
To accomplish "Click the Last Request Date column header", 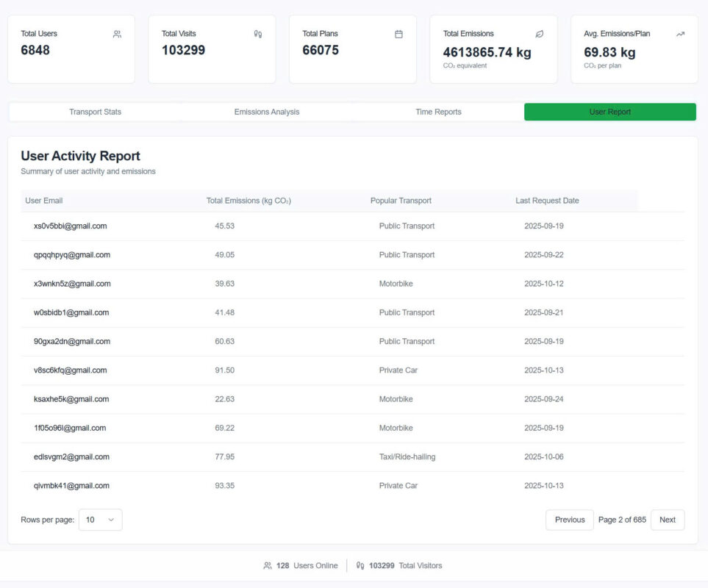I will [547, 201].
